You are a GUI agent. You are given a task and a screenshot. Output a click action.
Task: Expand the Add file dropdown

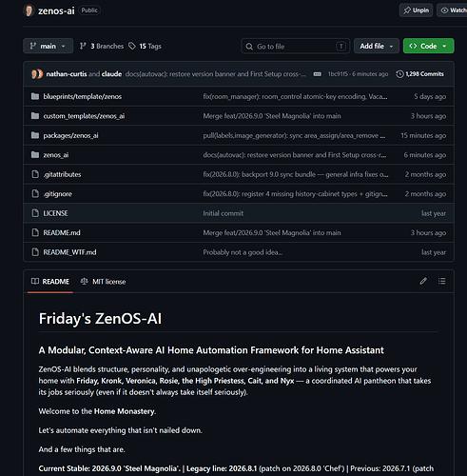pyautogui.click(x=377, y=46)
